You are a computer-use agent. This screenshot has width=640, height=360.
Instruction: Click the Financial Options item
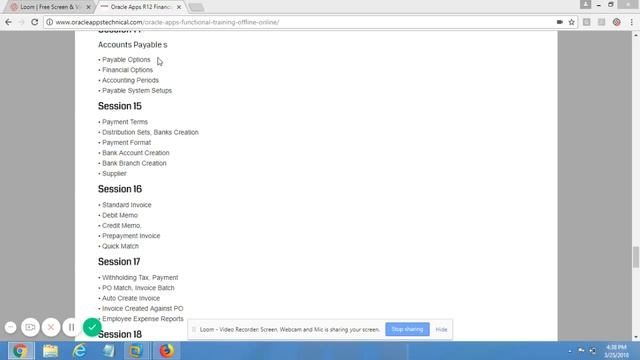(127, 70)
